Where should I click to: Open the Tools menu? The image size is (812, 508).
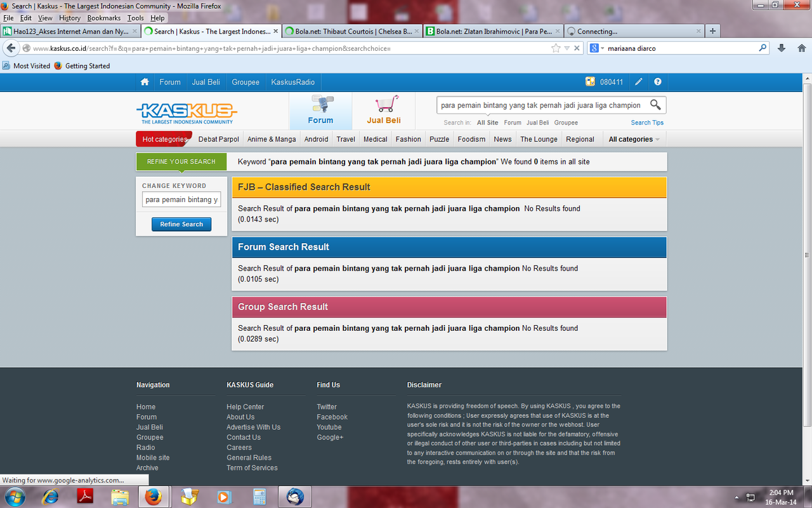point(136,18)
